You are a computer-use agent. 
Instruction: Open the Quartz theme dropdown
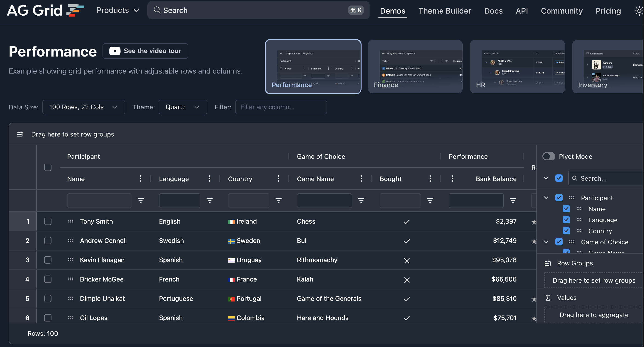(x=182, y=107)
